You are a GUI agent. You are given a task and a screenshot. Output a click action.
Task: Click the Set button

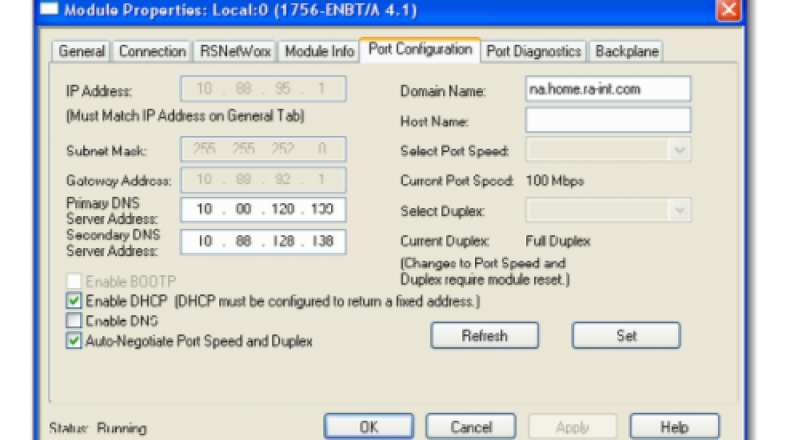click(x=626, y=336)
